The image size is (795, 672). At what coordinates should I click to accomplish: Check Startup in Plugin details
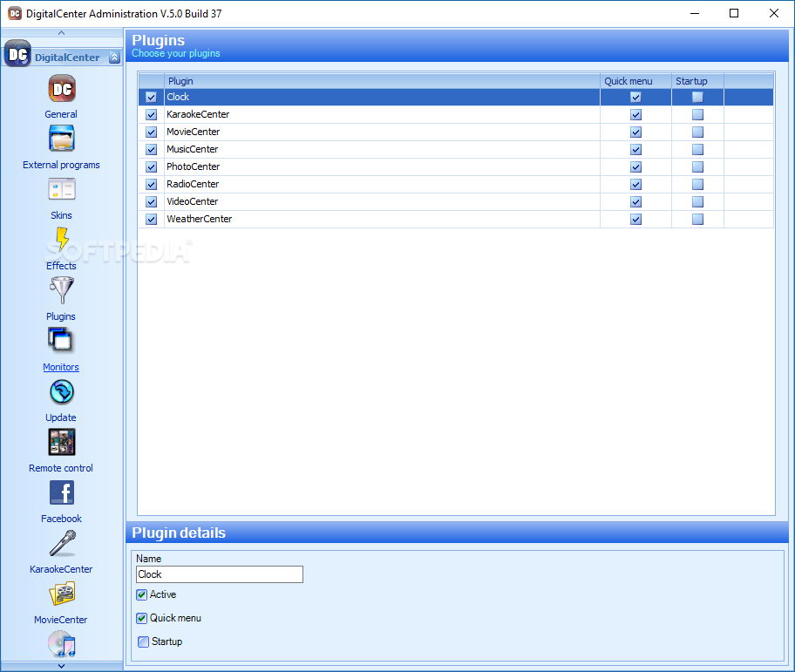pos(144,641)
